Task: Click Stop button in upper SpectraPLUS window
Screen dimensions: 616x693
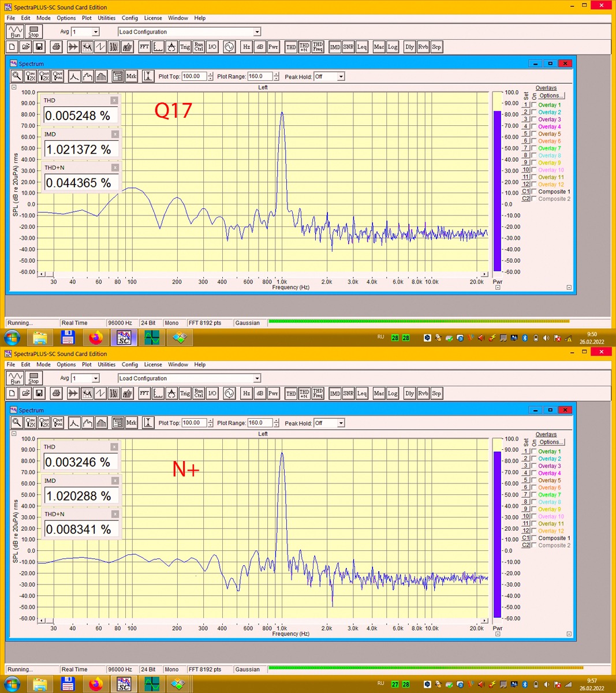Action: coord(33,32)
